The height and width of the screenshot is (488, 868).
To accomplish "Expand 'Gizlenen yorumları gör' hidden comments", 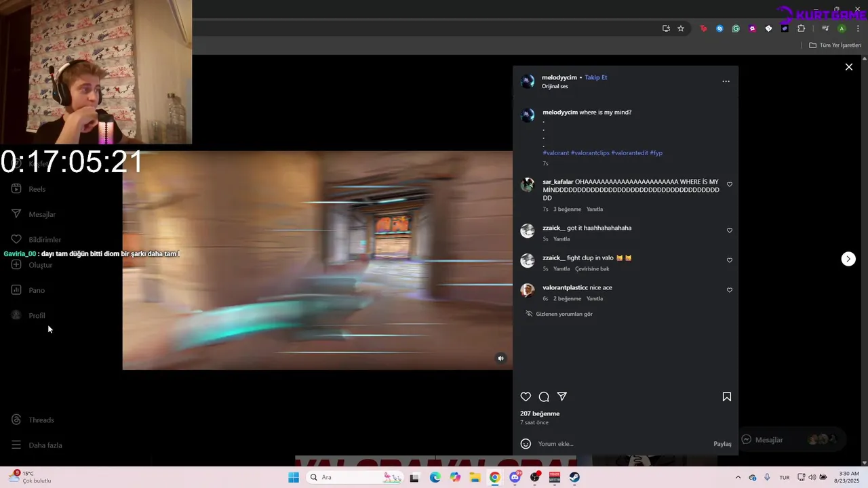I will [x=559, y=314].
